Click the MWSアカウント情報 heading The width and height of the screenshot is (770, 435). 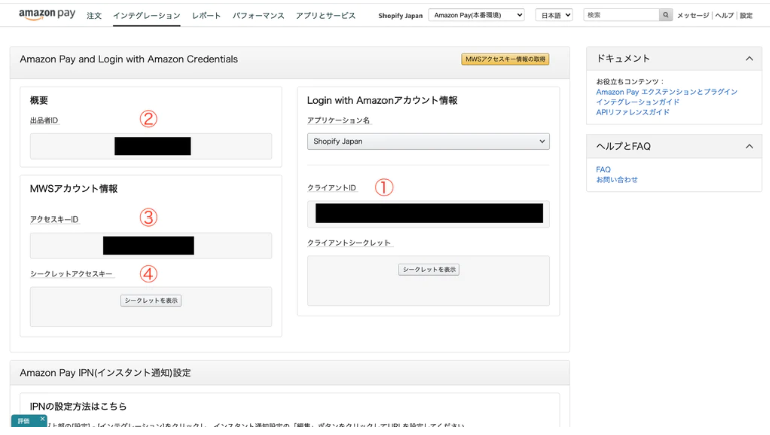coord(74,189)
